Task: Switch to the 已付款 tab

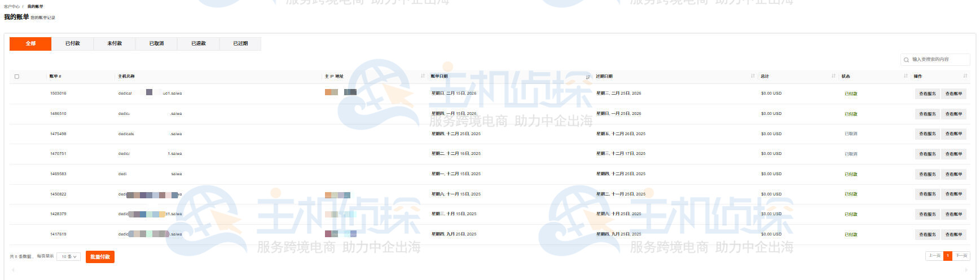Action: coord(72,43)
